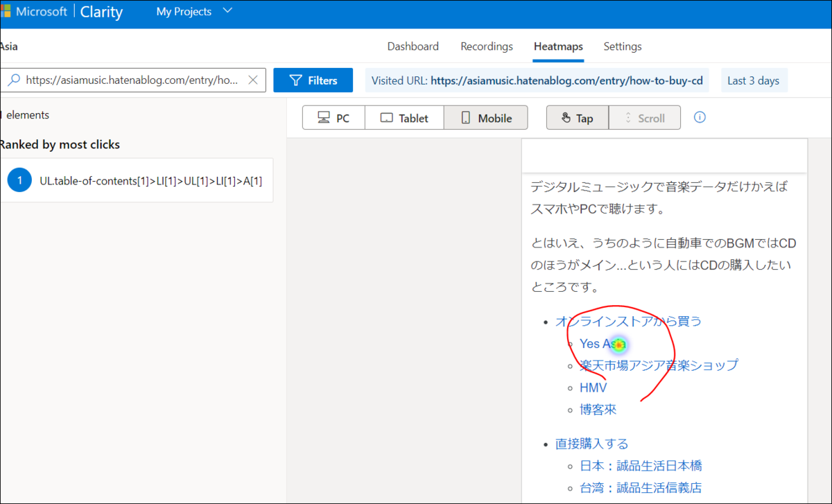This screenshot has height=504, width=832.
Task: Switch heatmap display to Tap
Action: [x=577, y=117]
